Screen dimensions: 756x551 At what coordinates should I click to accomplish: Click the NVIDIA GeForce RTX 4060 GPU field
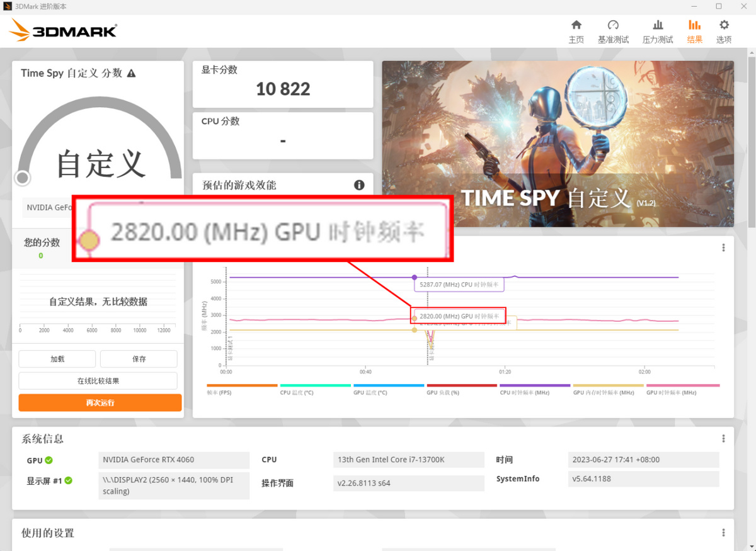(174, 460)
